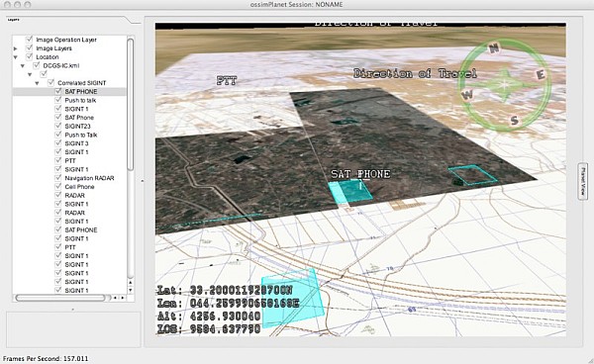Click the tree's horizontal scroll right arrow

point(123,298)
